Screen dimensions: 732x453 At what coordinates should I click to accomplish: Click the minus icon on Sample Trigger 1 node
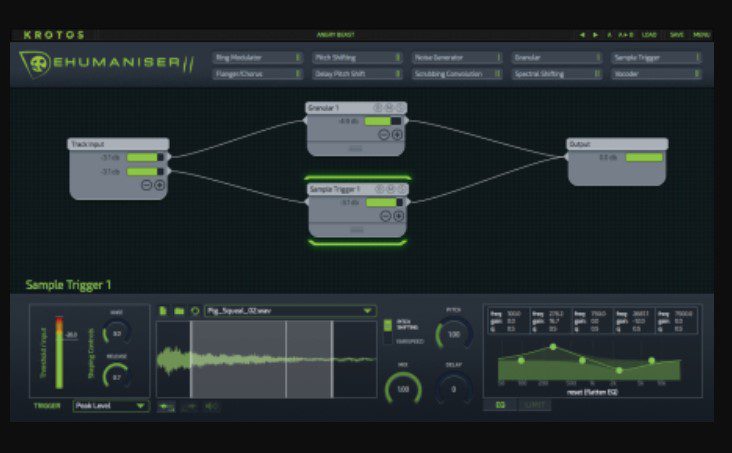[385, 216]
